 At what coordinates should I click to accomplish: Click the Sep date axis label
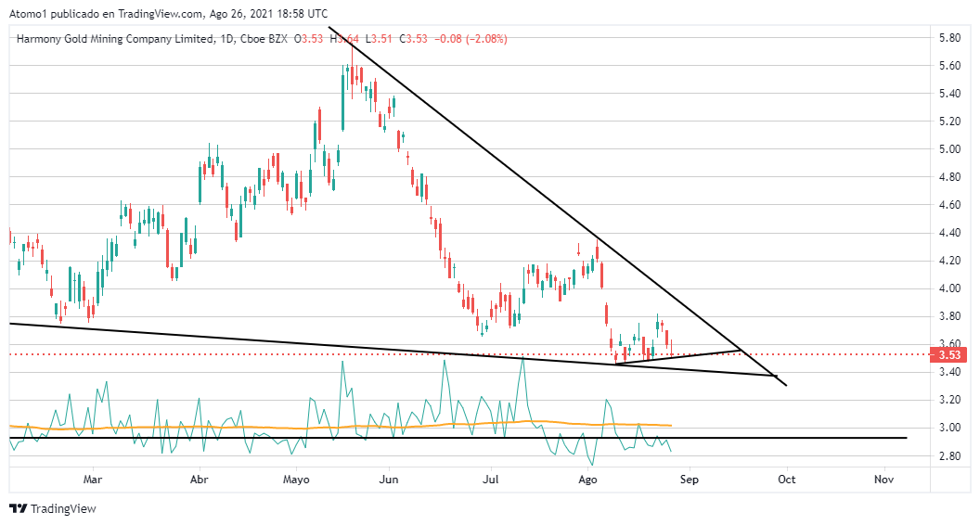690,480
